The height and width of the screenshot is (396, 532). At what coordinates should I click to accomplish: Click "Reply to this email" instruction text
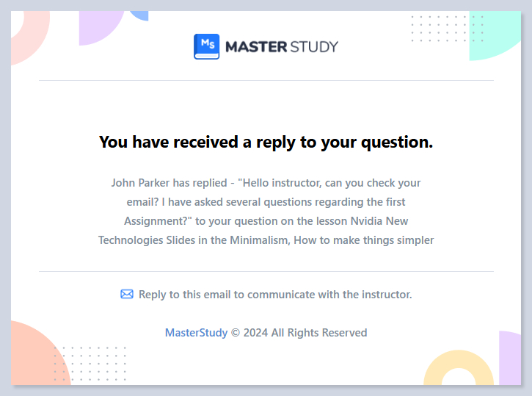tap(275, 295)
